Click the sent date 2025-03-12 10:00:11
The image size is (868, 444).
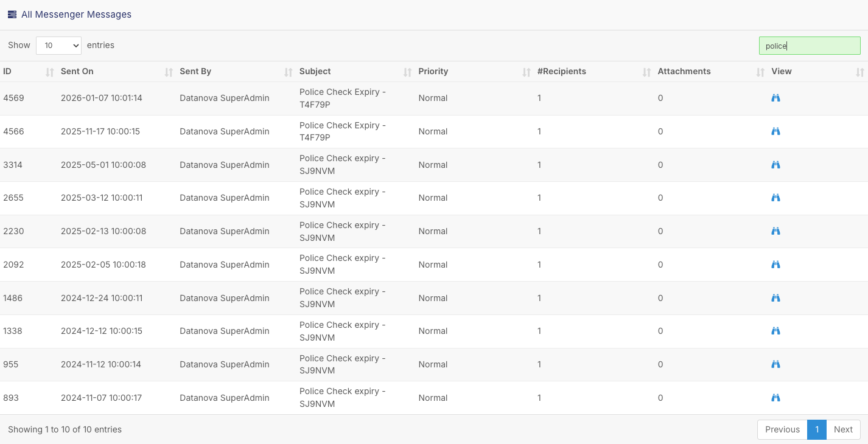(102, 198)
